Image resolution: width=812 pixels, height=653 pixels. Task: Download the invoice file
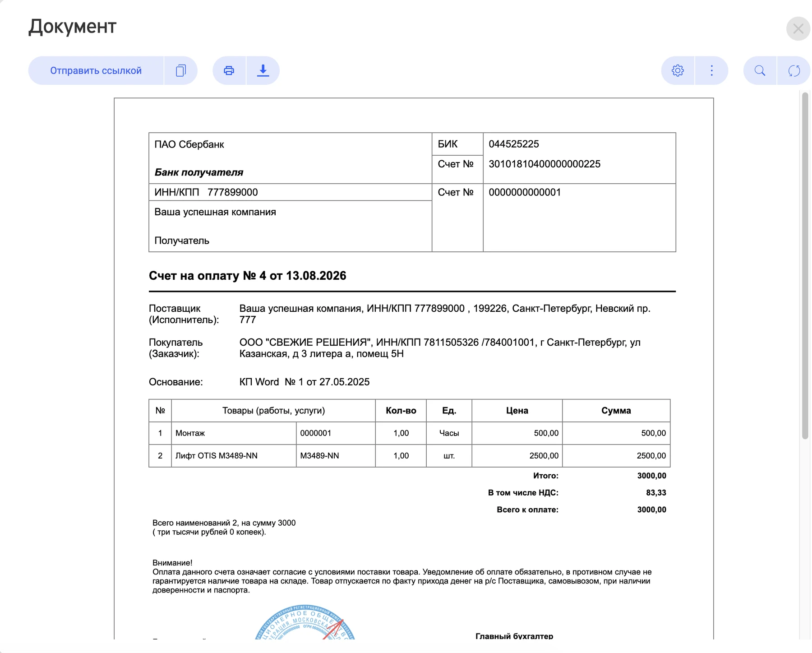263,70
